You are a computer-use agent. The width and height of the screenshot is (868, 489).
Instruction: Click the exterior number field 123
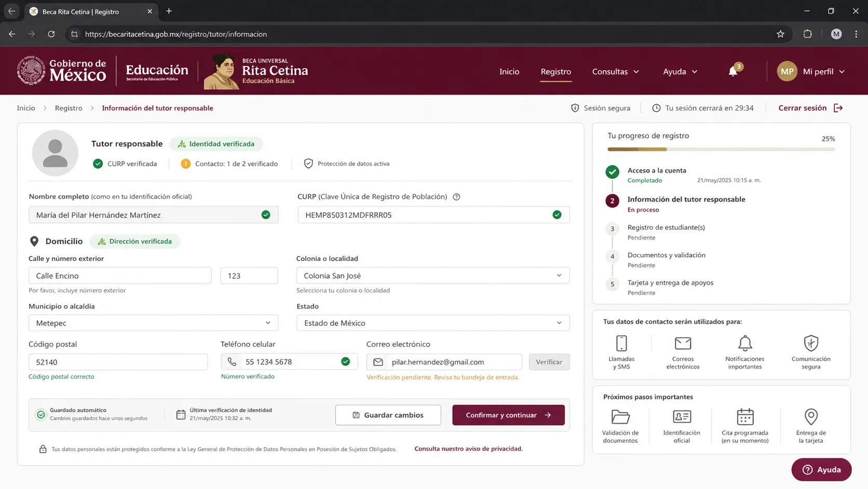point(249,275)
